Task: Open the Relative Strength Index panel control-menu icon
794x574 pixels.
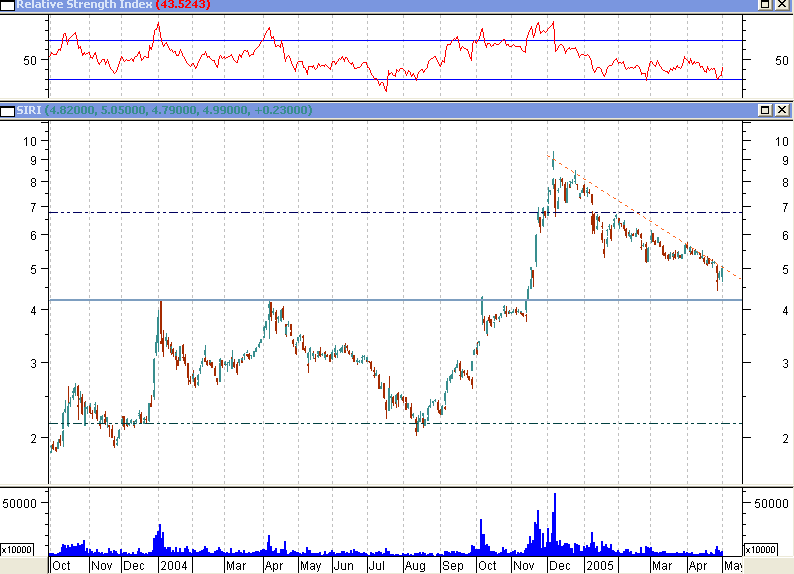Action: (8, 5)
